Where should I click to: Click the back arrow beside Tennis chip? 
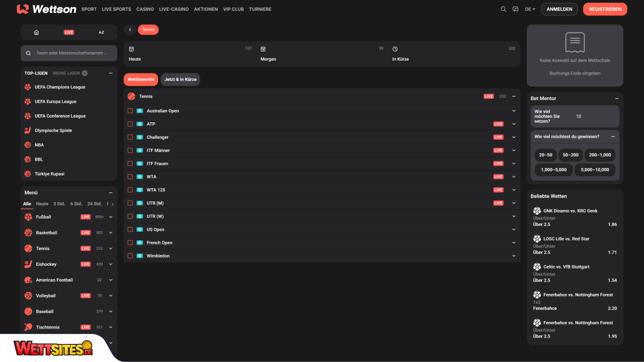(130, 30)
